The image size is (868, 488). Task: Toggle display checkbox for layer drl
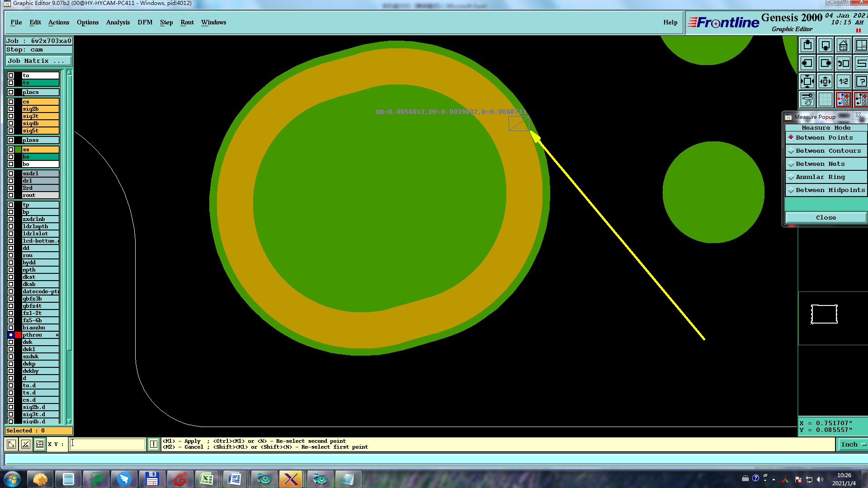tap(11, 181)
